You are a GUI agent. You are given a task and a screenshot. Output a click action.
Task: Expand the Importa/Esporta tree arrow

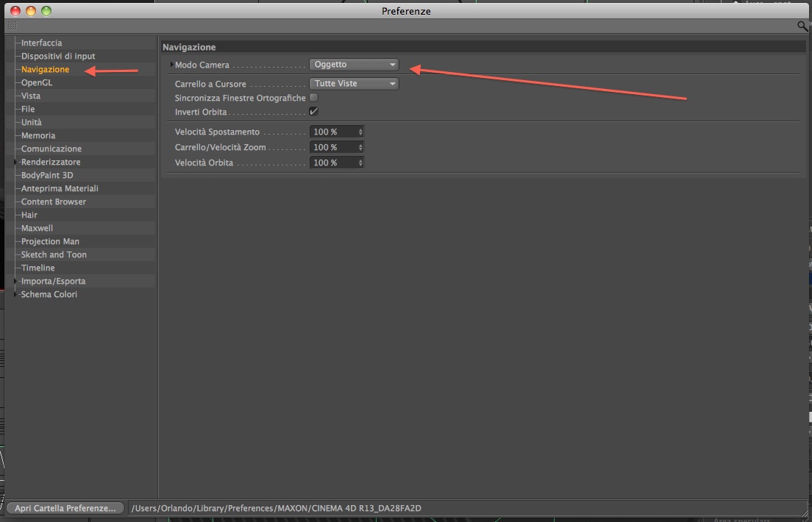pos(16,281)
